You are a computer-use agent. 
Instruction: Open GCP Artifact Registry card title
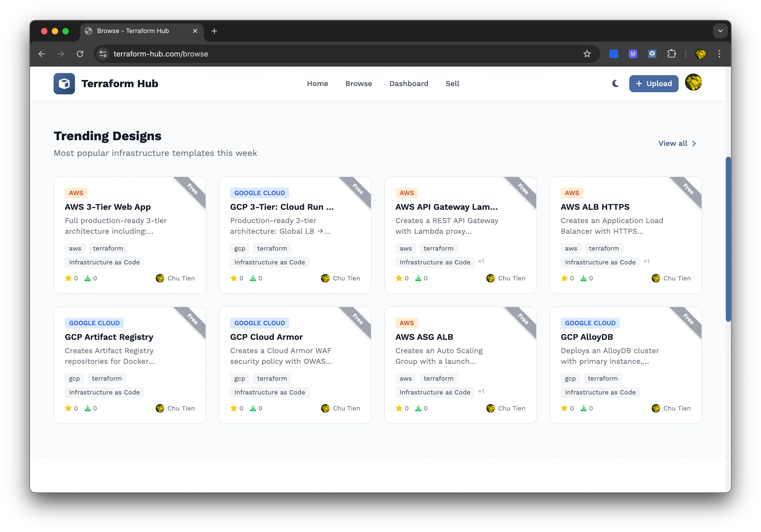tap(109, 337)
